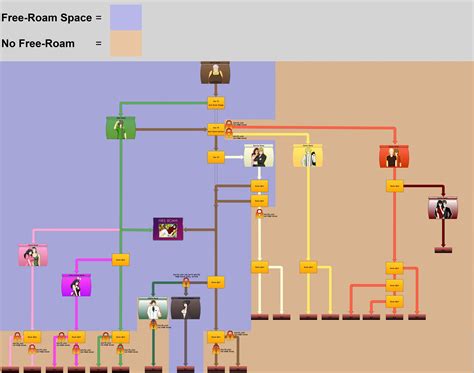This screenshot has height=373, width=474.
Task: Open the pink two-girls character card
Action: 33,255
